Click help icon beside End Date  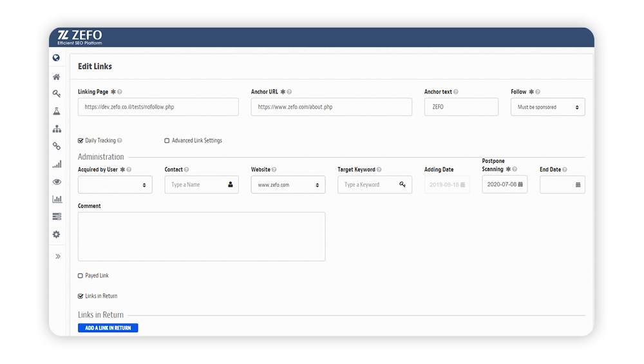click(x=565, y=169)
